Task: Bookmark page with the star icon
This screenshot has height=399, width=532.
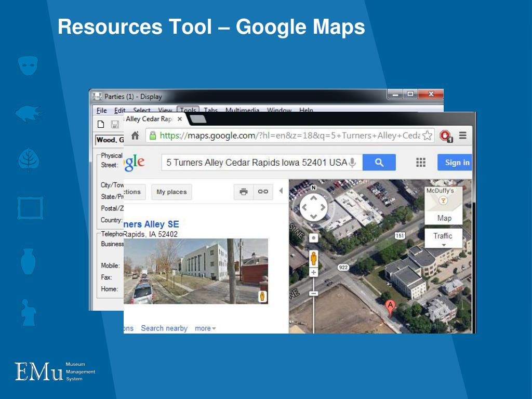Action: tap(427, 136)
